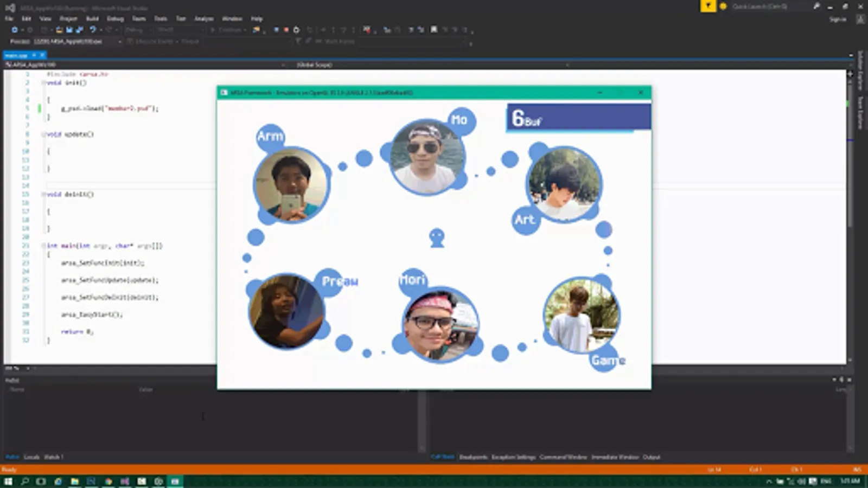Screen dimensions: 868x488
Task: Click the yellow feedback smiley icon
Action: [x=723, y=7]
